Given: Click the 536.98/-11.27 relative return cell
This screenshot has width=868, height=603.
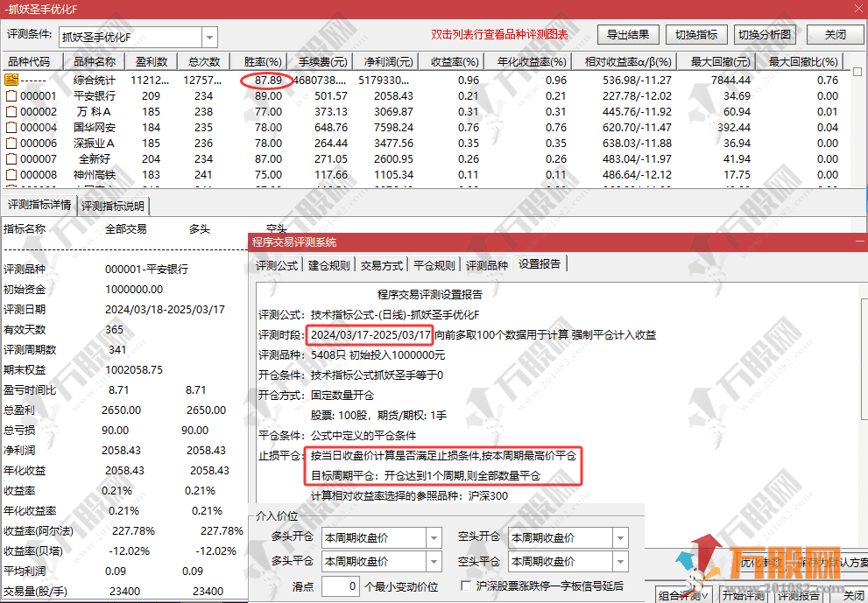Looking at the screenshot, I should point(637,81).
